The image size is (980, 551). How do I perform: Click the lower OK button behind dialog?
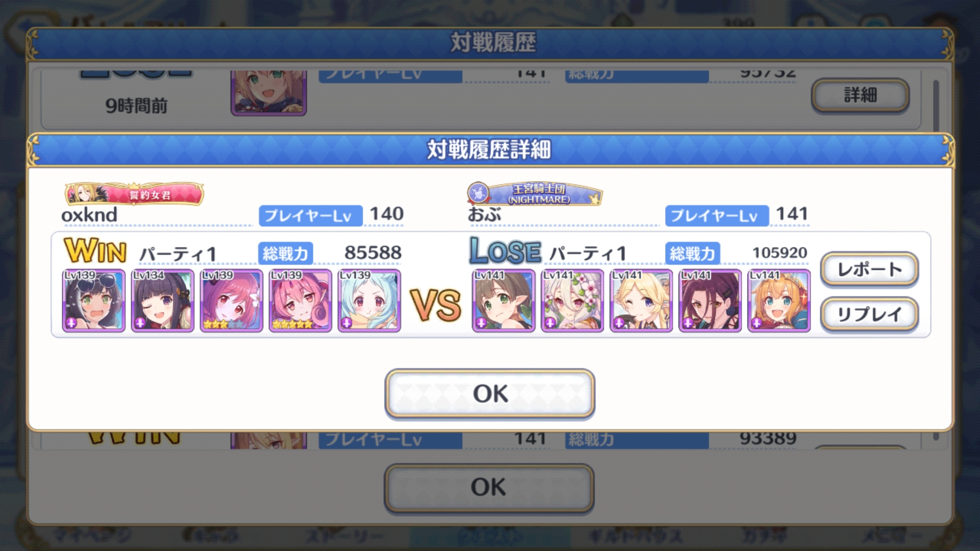[x=489, y=487]
